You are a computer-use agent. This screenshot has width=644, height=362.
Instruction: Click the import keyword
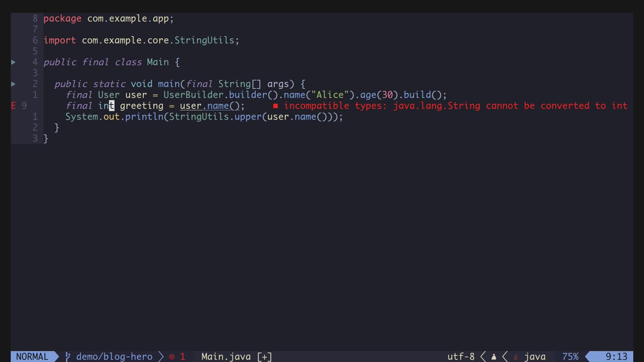coord(60,40)
